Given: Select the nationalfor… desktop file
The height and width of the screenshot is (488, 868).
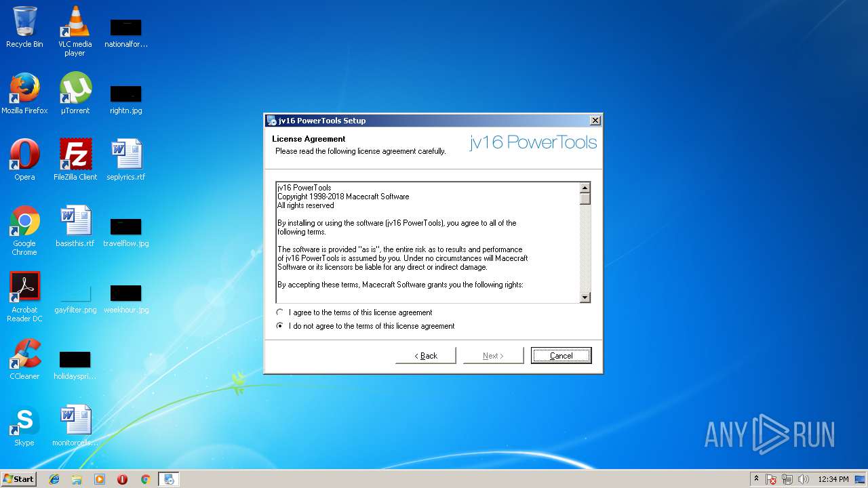Looking at the screenshot, I should tap(126, 32).
